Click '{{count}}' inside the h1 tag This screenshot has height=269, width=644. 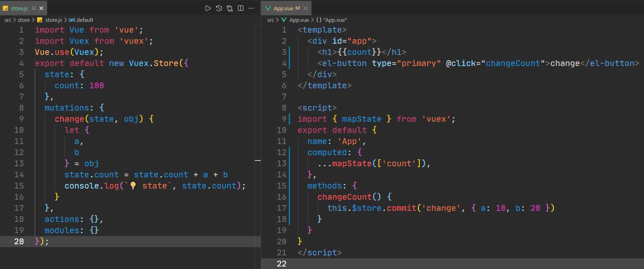[x=359, y=52]
